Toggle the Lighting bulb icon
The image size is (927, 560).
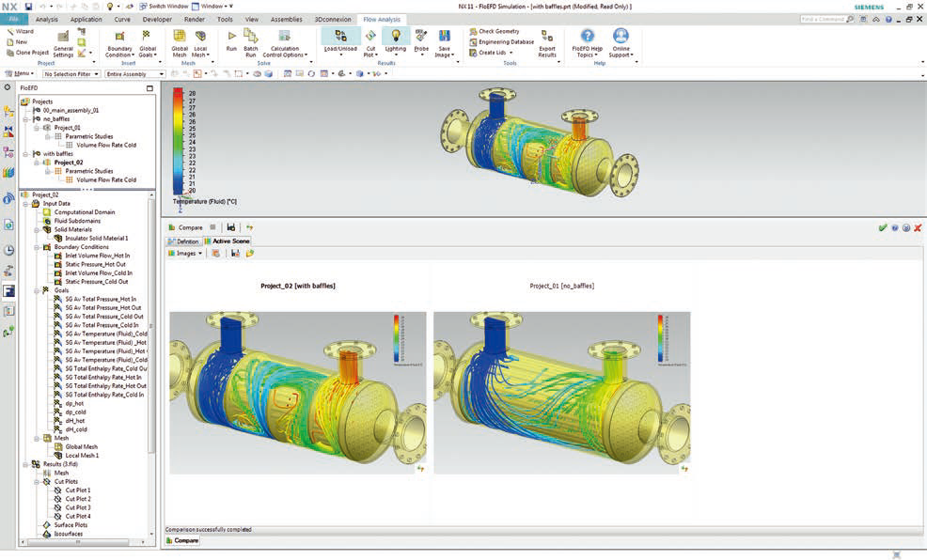pyautogui.click(x=396, y=37)
